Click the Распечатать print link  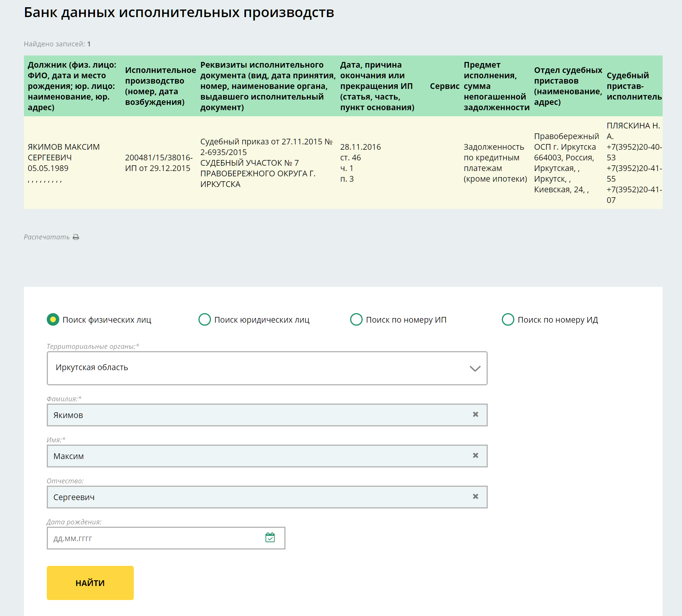click(x=47, y=237)
